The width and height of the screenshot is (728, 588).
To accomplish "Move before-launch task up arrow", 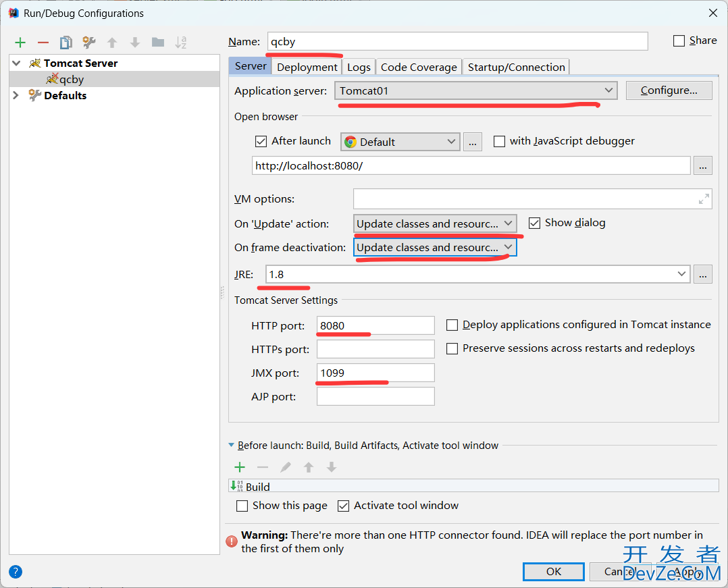I will pyautogui.click(x=308, y=467).
